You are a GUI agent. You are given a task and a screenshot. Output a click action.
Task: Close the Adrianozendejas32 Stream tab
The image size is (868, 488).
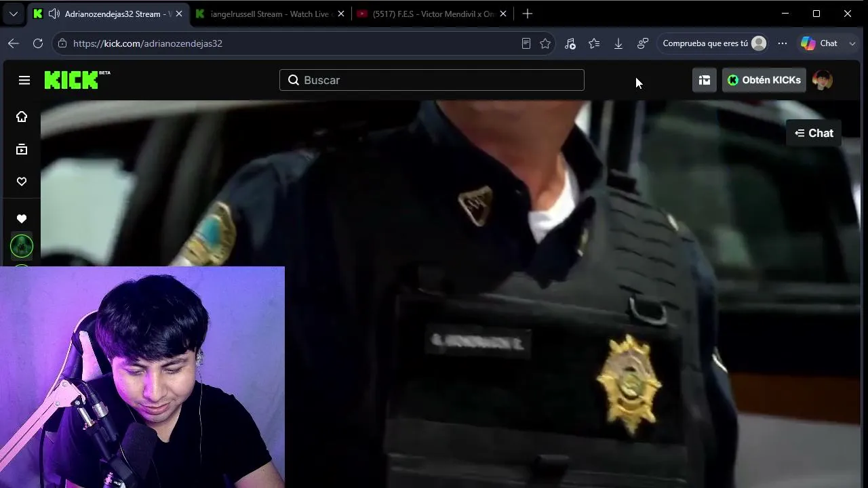pyautogui.click(x=178, y=14)
